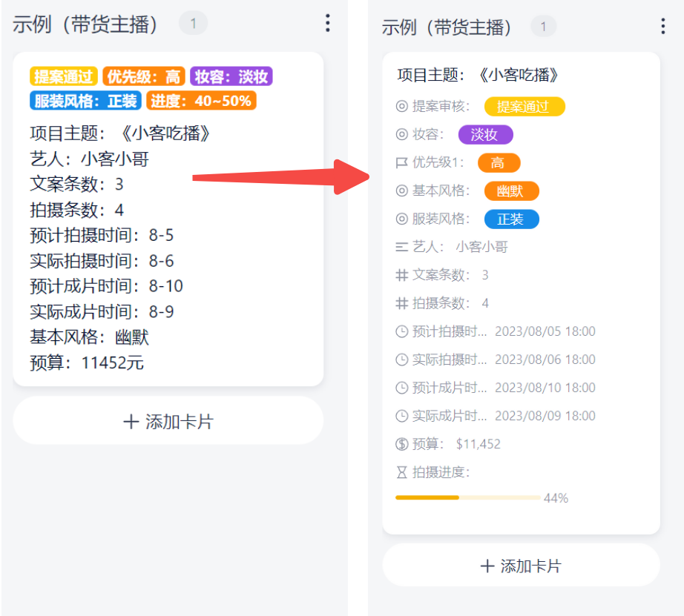The width and height of the screenshot is (684, 616).
Task: Click 添加卡片 button in left column
Action: 168,421
